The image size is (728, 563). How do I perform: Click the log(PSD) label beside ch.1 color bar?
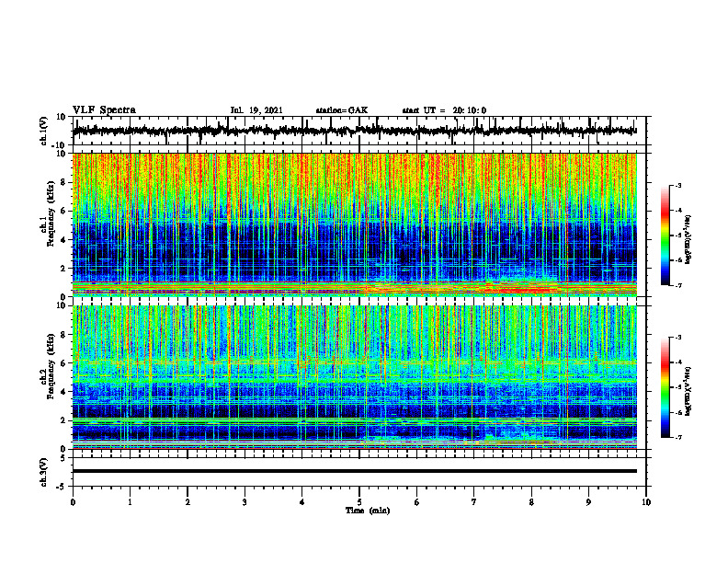[688, 240]
